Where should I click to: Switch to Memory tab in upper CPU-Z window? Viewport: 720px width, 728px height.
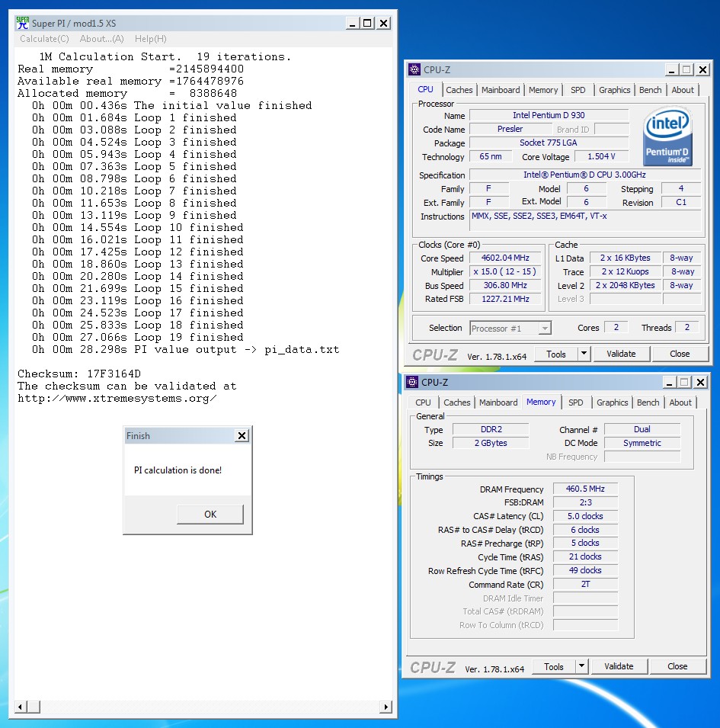click(543, 90)
